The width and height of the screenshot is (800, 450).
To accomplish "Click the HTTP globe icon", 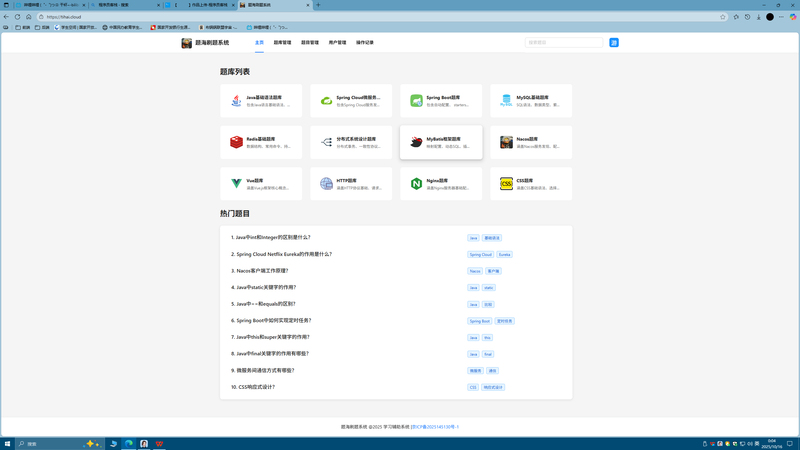I will coord(326,184).
